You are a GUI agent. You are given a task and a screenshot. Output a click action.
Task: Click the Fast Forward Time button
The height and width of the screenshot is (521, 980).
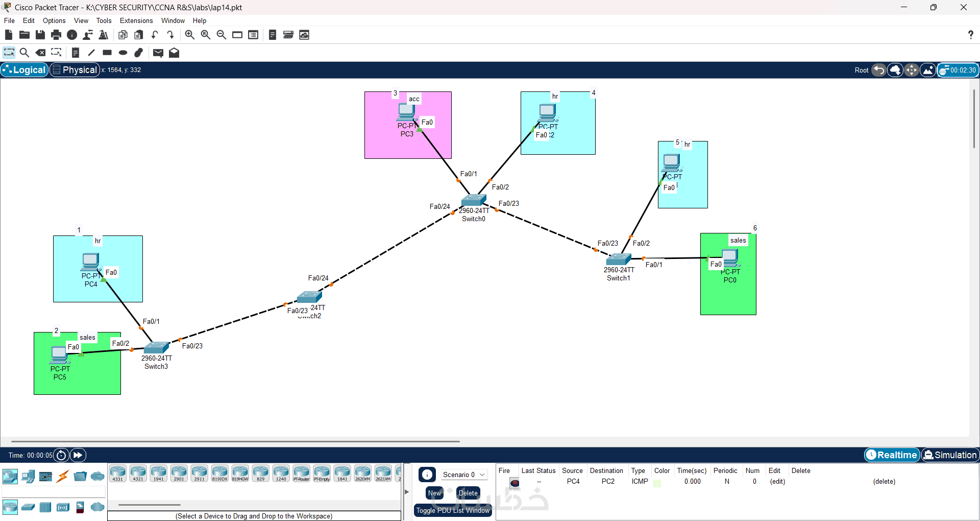pyautogui.click(x=78, y=455)
